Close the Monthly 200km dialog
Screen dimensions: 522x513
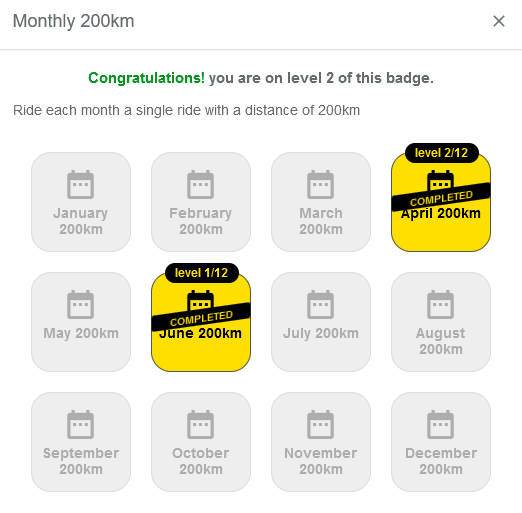click(x=499, y=21)
